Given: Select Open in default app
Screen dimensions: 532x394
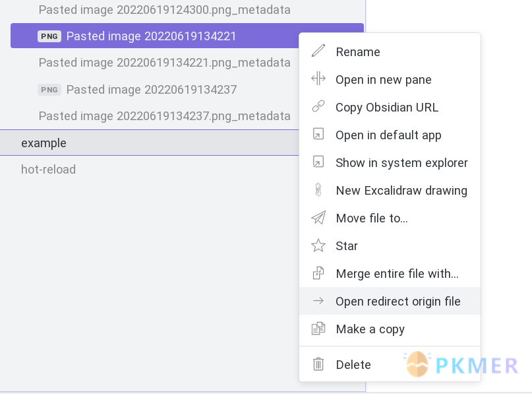Looking at the screenshot, I should pyautogui.click(x=390, y=135).
